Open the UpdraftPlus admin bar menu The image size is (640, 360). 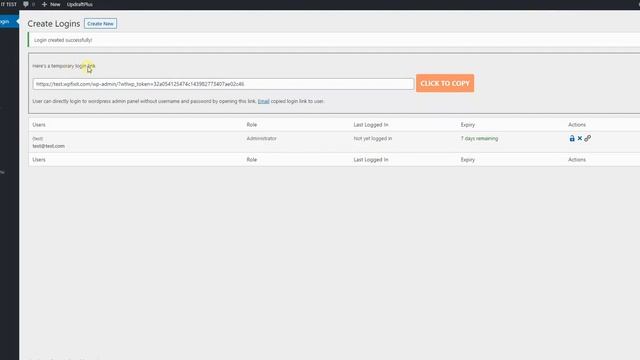[80, 4]
